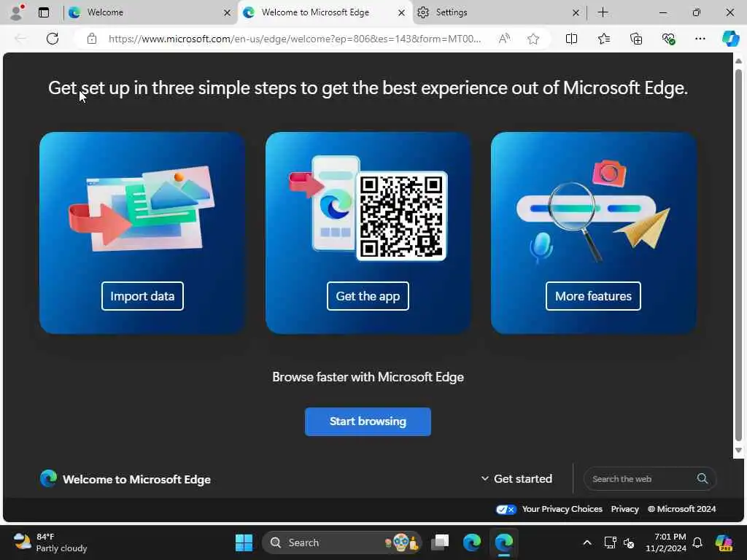Click the taskbar Search box

pos(341,542)
